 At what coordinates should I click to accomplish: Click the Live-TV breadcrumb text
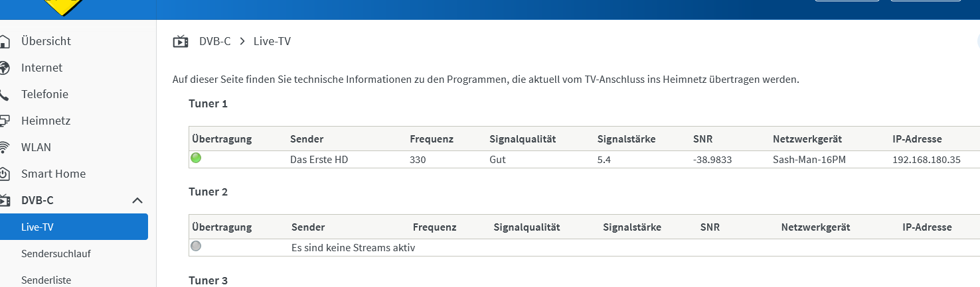coord(272,41)
